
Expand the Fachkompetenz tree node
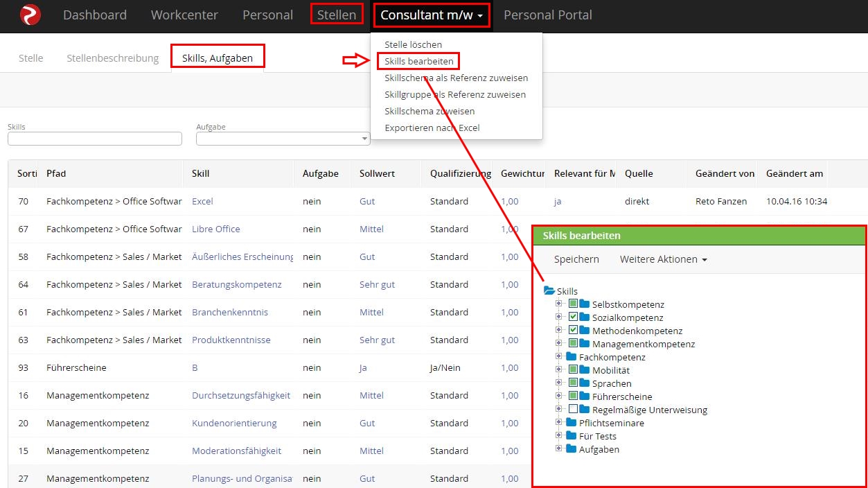click(x=559, y=357)
